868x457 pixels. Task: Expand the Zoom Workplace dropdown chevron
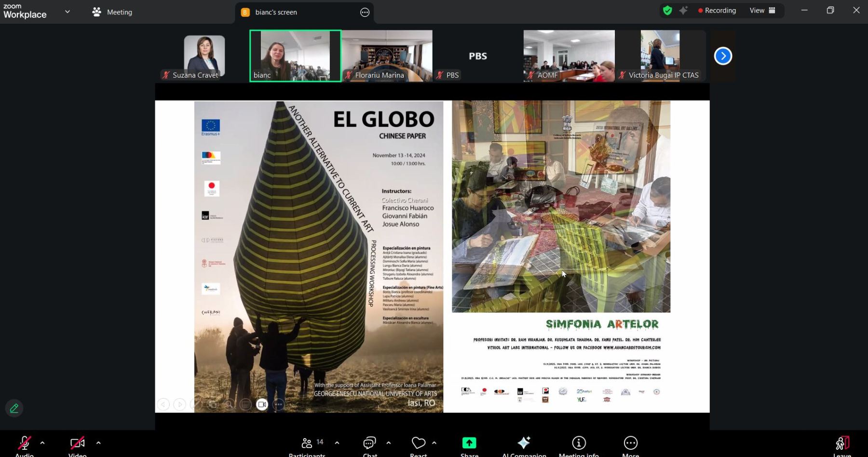(68, 12)
